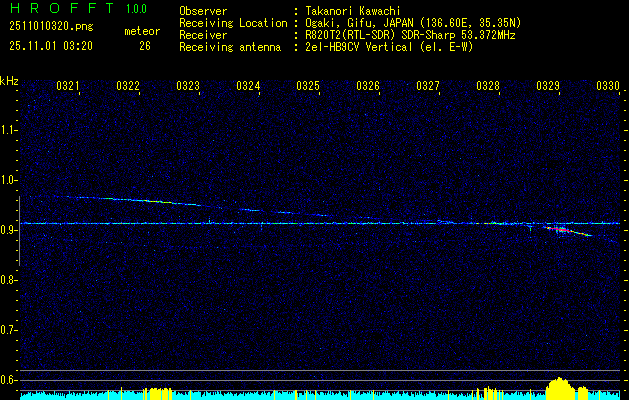The height and width of the screenshot is (400, 629).
Task: Click the 1.1 kHz axis label
Action: tap(9, 130)
